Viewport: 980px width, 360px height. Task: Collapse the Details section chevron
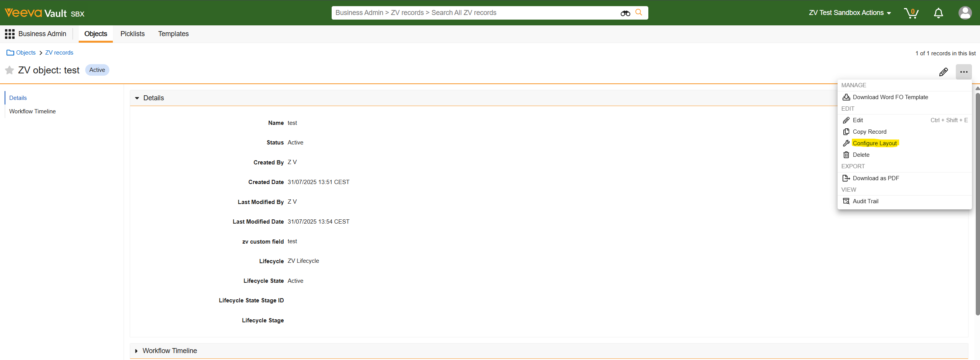pyautogui.click(x=137, y=98)
